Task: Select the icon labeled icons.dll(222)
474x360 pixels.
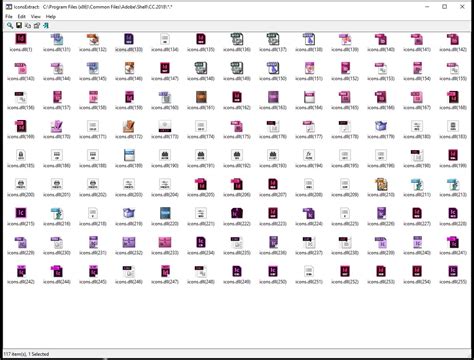Action: (x=237, y=213)
